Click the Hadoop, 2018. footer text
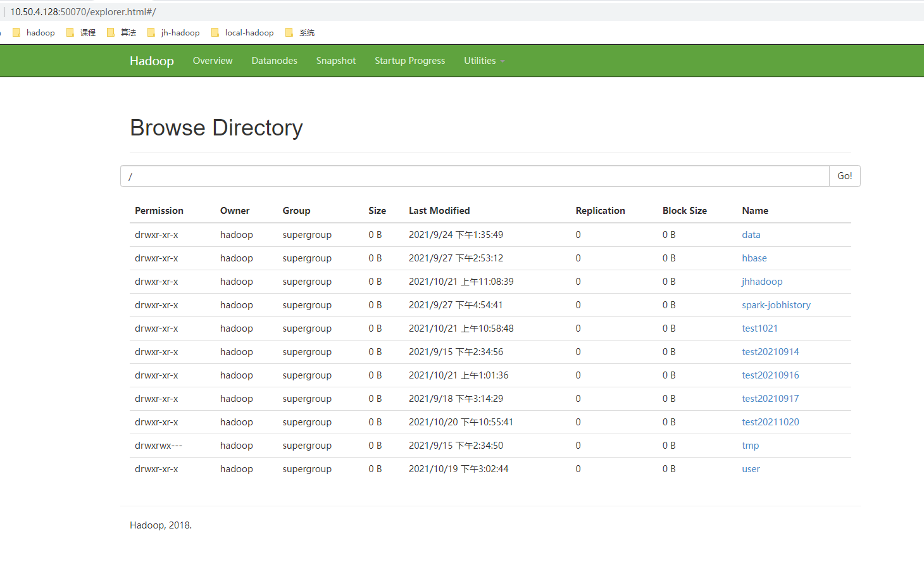This screenshot has height=569, width=924. [161, 525]
